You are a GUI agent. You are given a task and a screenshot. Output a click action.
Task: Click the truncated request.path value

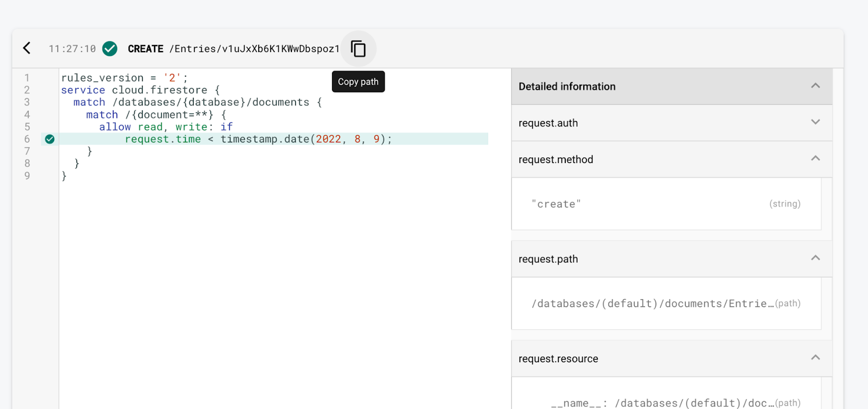coord(652,304)
